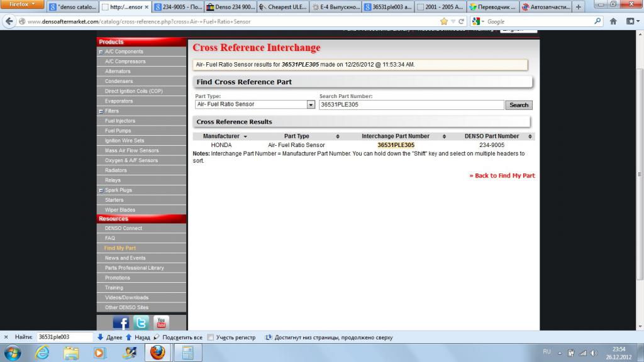644x362 pixels.
Task: Click the volume speaker tray icon
Action: click(x=594, y=353)
